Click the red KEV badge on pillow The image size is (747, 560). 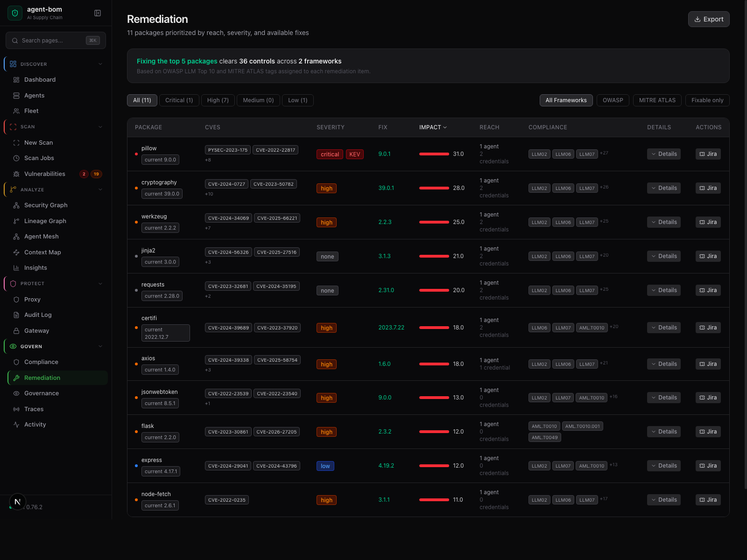point(355,154)
